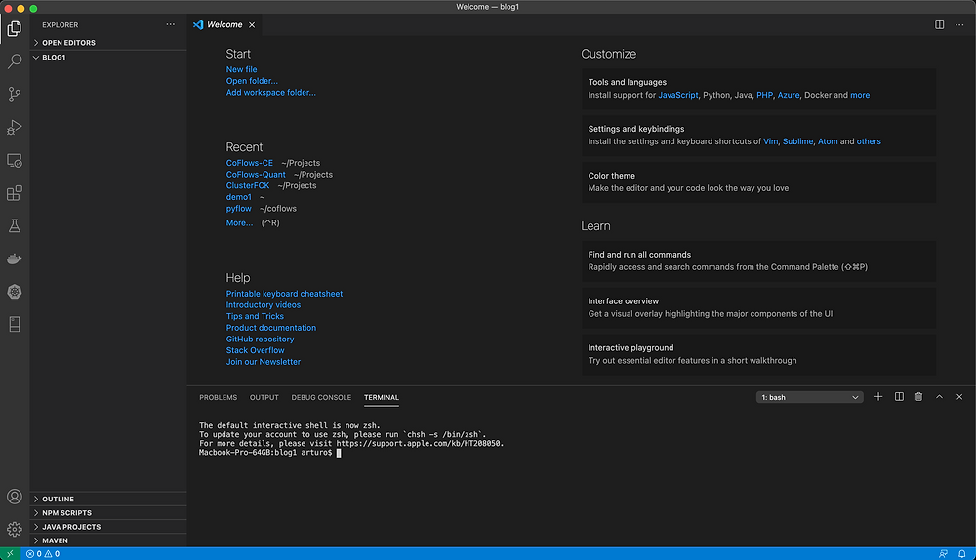The width and height of the screenshot is (976, 560).
Task: Open the Run and Debug view
Action: 15,127
